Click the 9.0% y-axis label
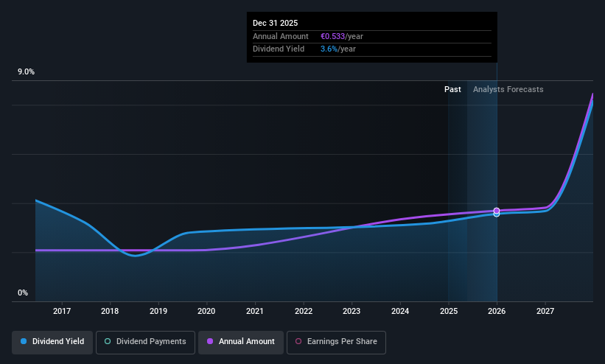The height and width of the screenshot is (364, 605). [26, 71]
